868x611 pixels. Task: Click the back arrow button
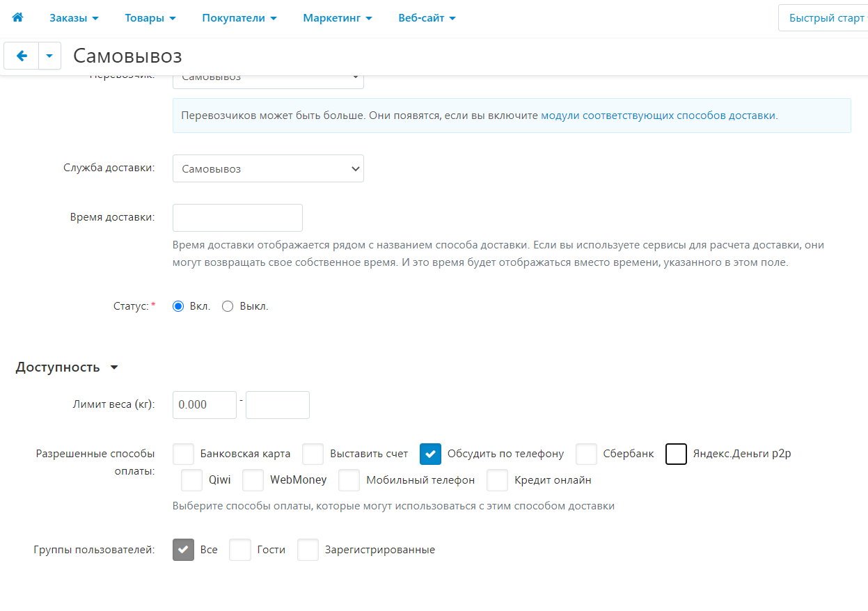22,56
